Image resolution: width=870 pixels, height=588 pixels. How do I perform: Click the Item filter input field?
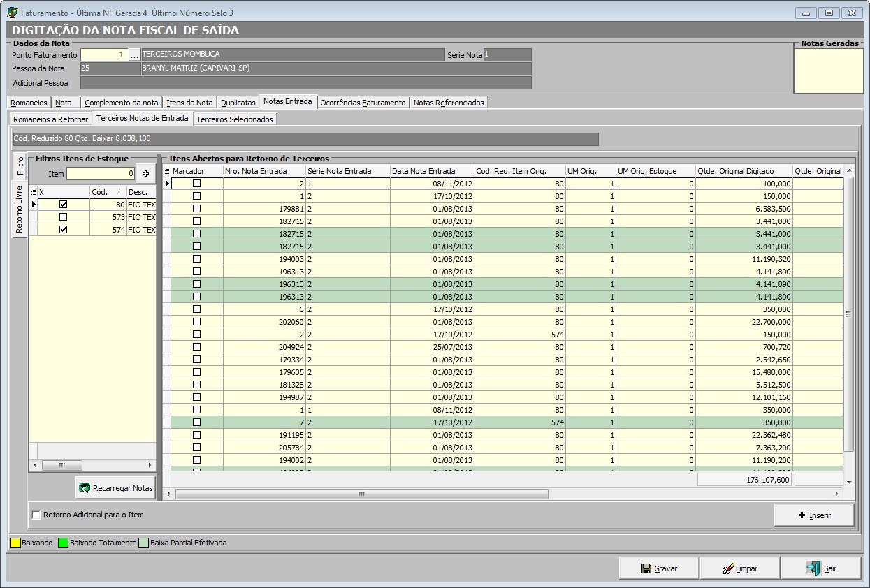click(x=101, y=173)
